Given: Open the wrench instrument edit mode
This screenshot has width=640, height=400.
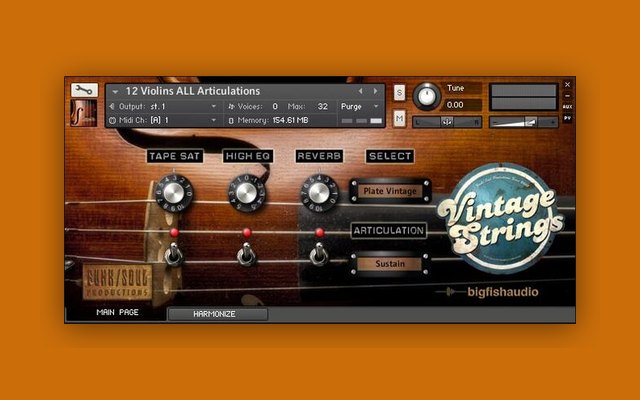Looking at the screenshot, I should point(84,90).
